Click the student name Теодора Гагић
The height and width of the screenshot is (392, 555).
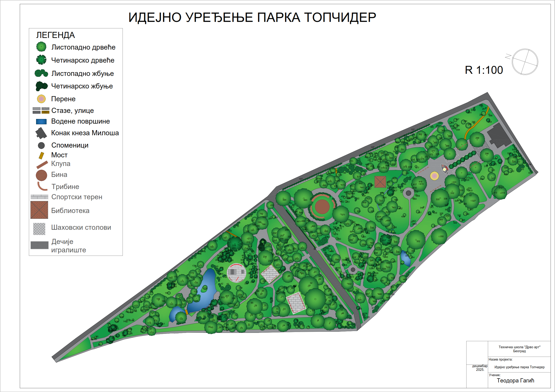pos(515,380)
